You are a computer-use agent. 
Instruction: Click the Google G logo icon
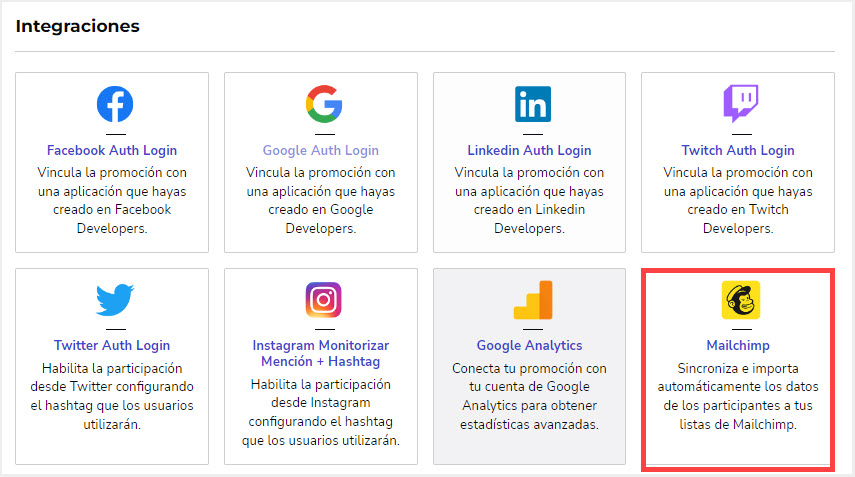tap(324, 104)
